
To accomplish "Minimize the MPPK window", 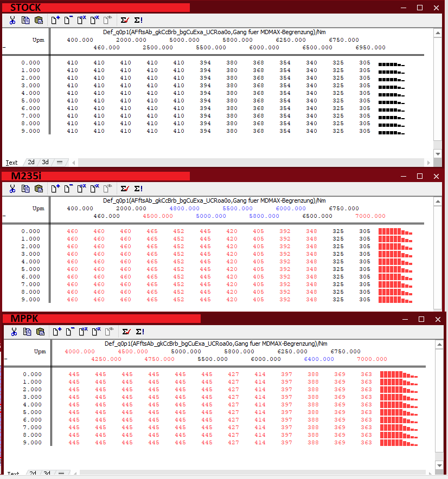I will 405,319.
